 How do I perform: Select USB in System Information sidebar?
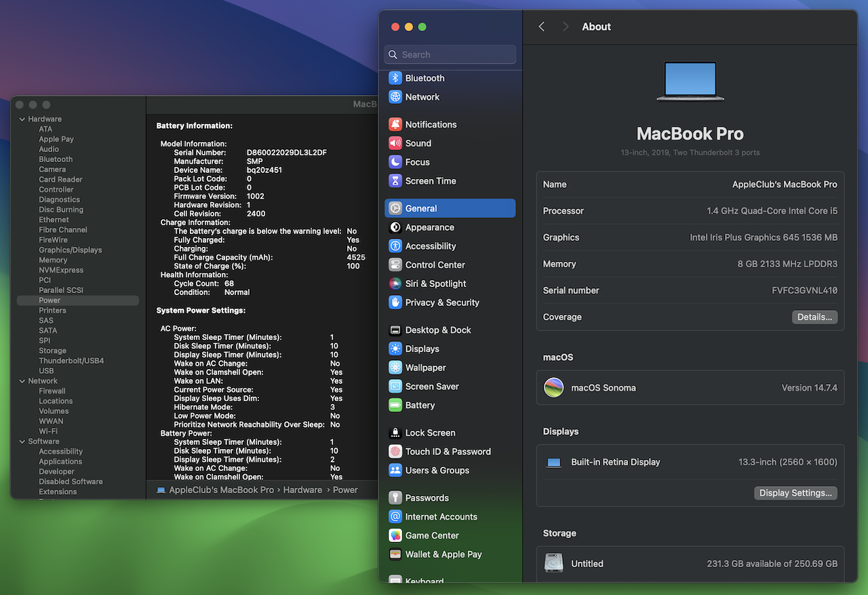coord(46,371)
